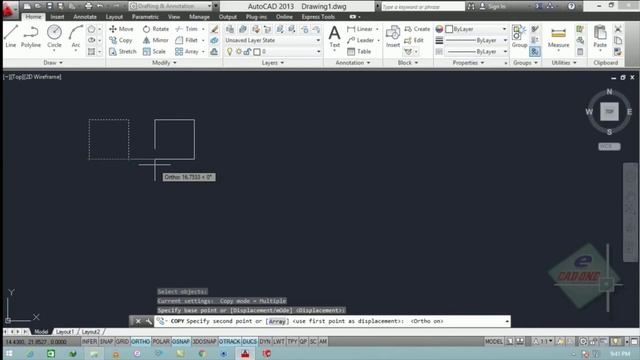The height and width of the screenshot is (360, 640).
Task: Click the Stretch tool
Action: pyautogui.click(x=123, y=52)
